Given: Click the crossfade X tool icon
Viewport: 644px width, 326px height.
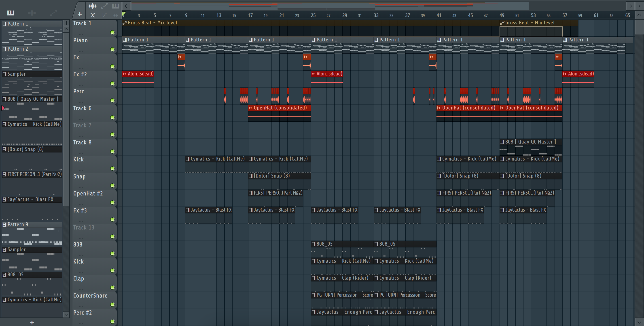Looking at the screenshot, I should (x=93, y=15).
